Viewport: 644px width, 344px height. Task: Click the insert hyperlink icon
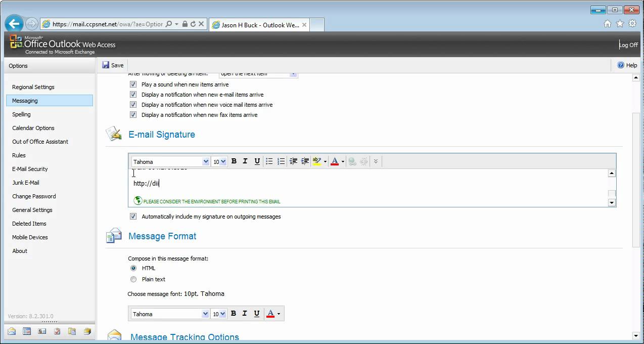click(352, 161)
